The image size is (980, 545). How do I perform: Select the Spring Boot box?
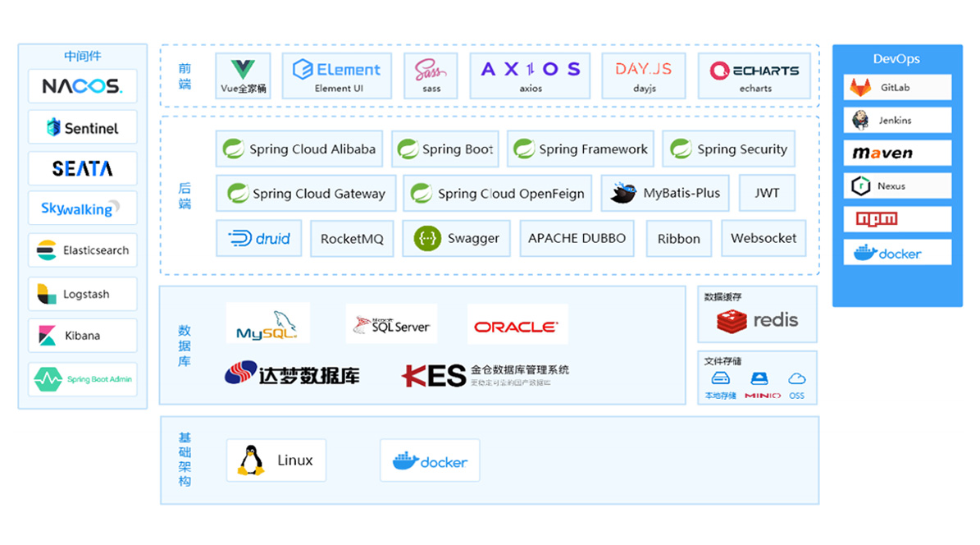[x=445, y=149]
